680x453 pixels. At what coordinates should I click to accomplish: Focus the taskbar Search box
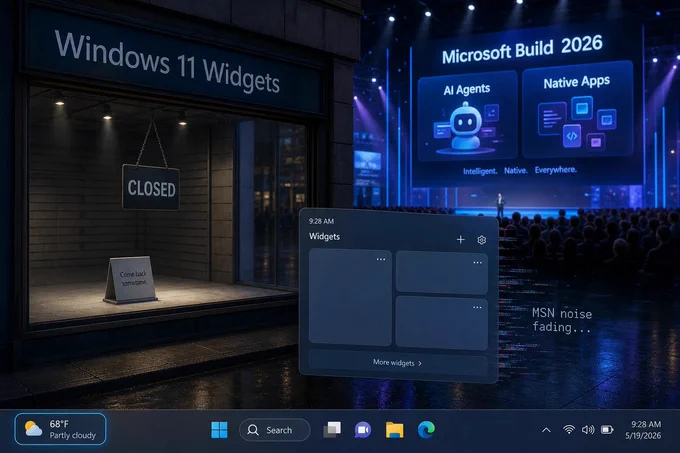click(275, 430)
